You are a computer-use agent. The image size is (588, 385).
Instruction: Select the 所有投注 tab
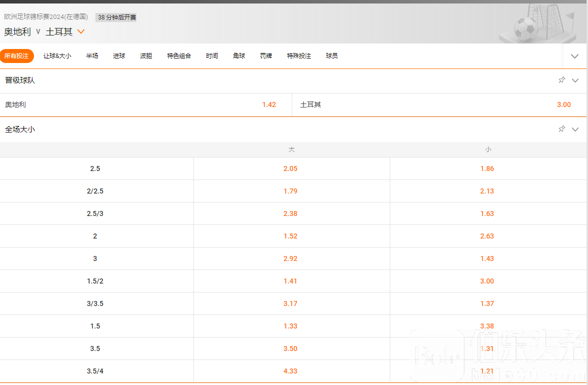[16, 56]
